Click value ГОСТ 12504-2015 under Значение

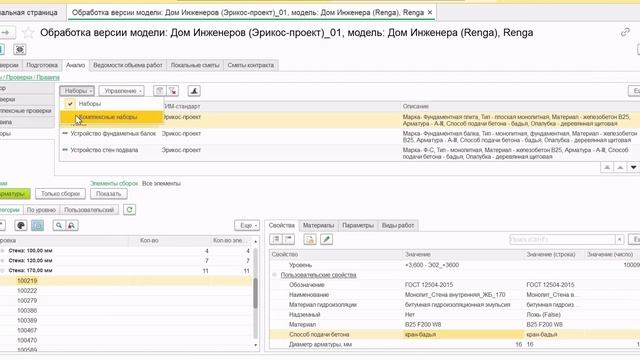[429, 285]
